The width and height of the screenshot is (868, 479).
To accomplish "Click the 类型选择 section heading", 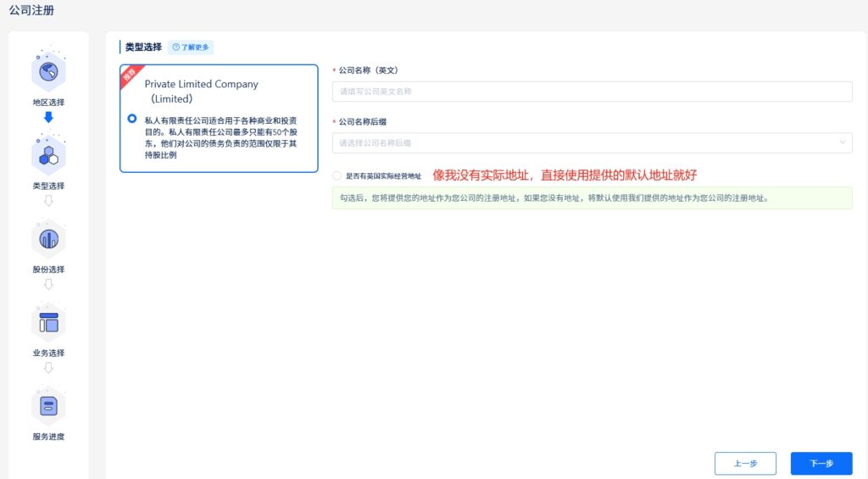I will click(143, 47).
